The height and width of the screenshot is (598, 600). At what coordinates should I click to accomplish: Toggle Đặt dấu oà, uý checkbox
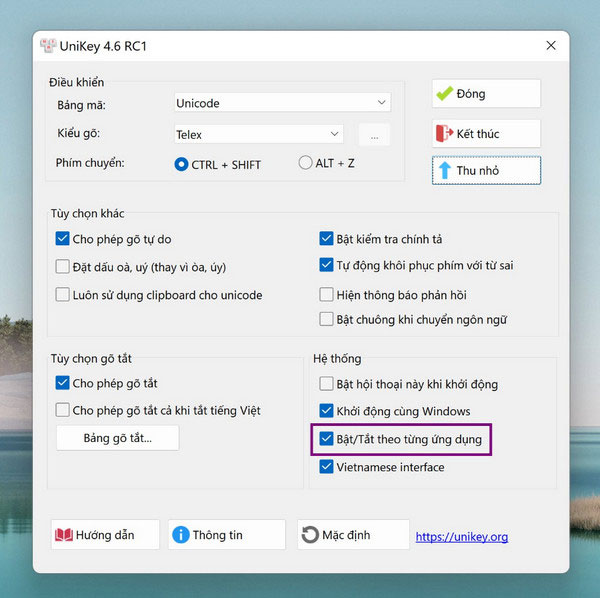(62, 267)
